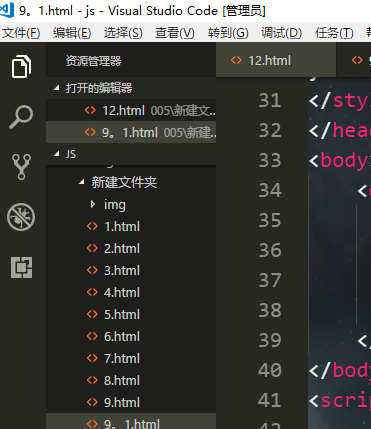Viewport: 371px width, 429px height.
Task: Open 9.html in the file tree
Action: click(131, 402)
